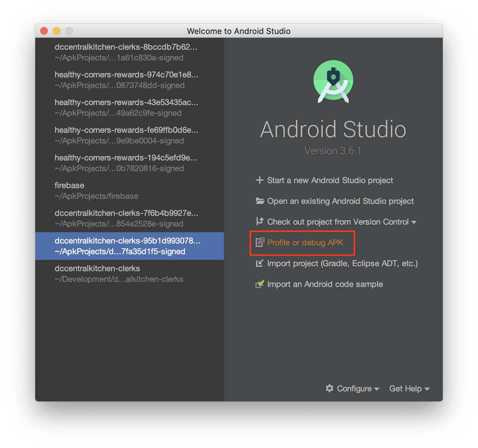Image resolution: width=478 pixels, height=448 pixels.
Task: Click the red close window button
Action: coord(44,31)
